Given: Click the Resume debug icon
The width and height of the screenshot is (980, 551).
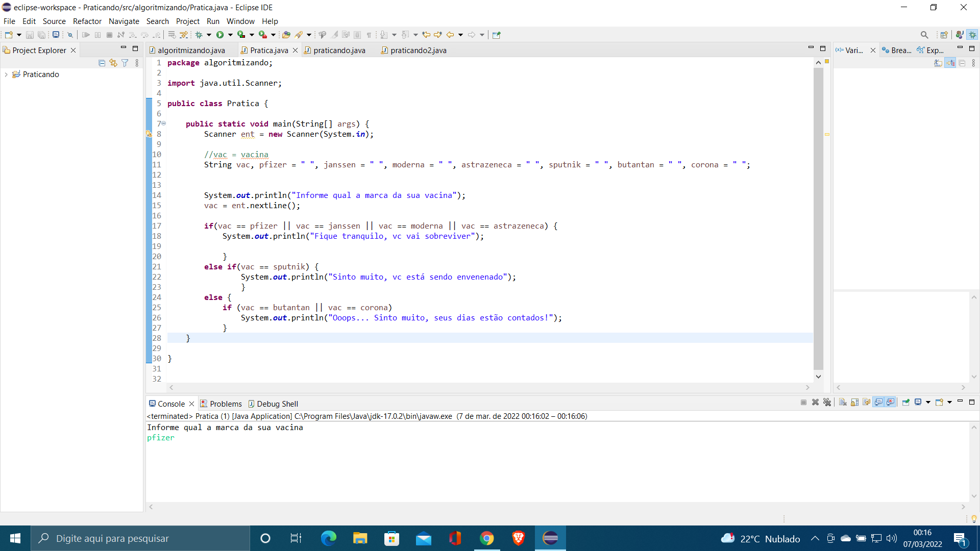Looking at the screenshot, I should (x=86, y=35).
